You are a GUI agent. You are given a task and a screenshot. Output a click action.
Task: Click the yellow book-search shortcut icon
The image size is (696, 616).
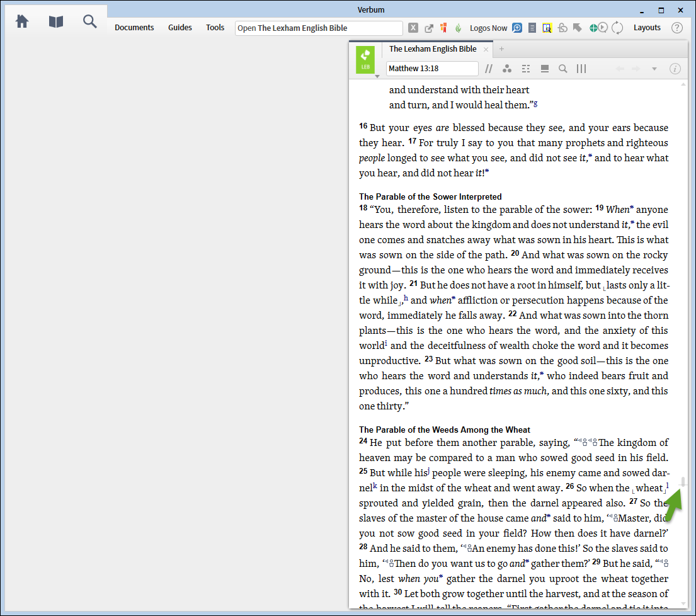[x=547, y=28]
